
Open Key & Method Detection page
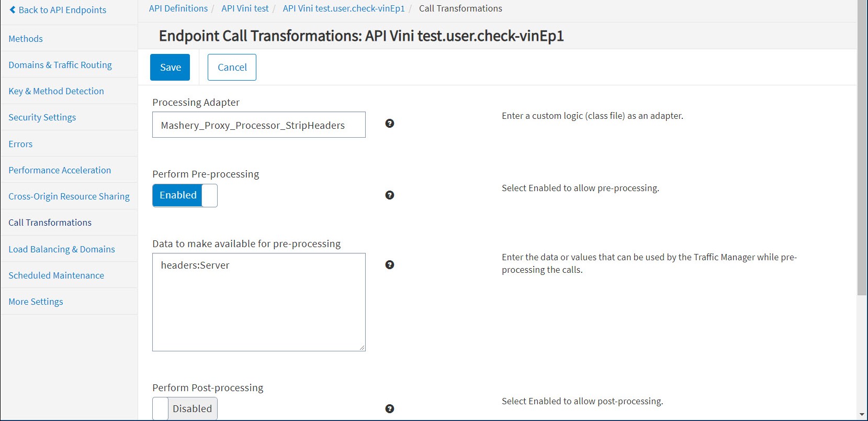[x=56, y=91]
